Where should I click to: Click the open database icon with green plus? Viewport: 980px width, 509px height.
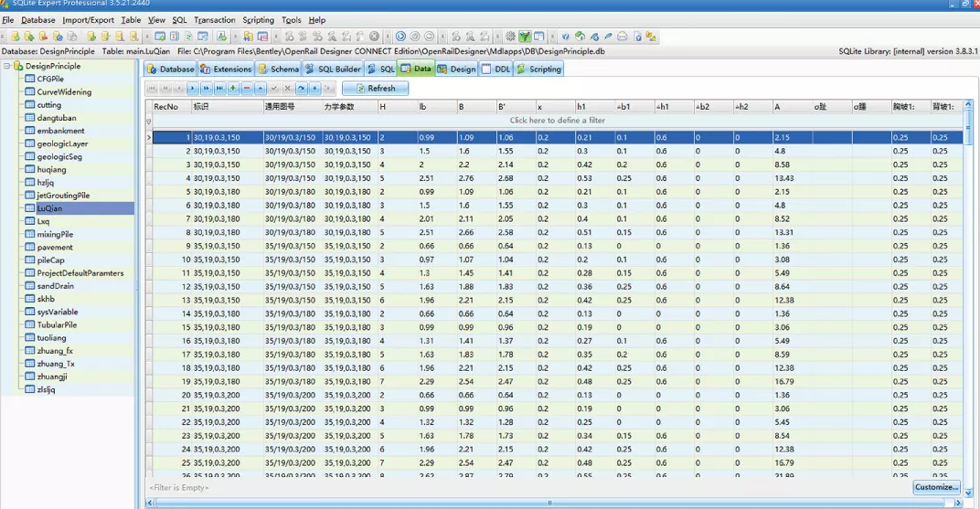coord(28,37)
